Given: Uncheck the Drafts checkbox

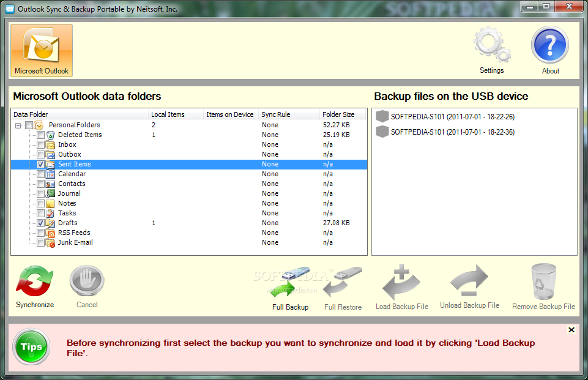Looking at the screenshot, I should pyautogui.click(x=40, y=223).
